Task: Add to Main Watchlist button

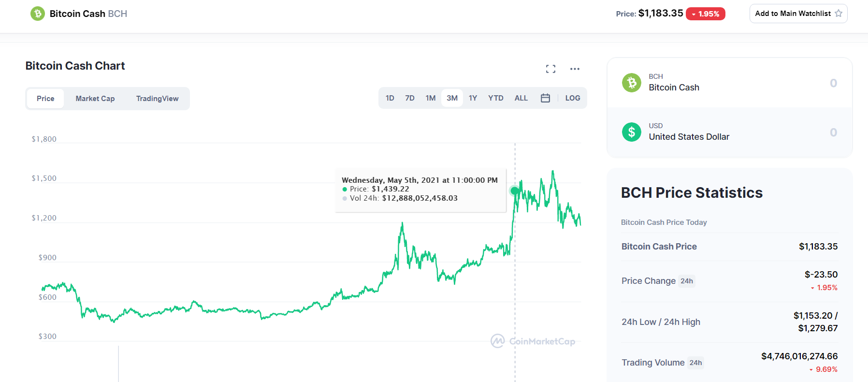Action: (x=798, y=14)
